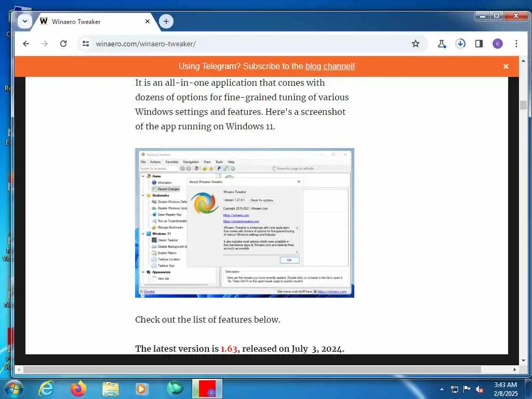Open Windows Explorer folder on taskbar
Image resolution: width=532 pixels, height=399 pixels.
pos(111,389)
